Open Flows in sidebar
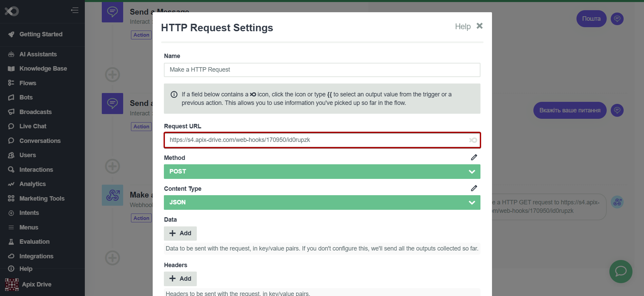This screenshot has width=644, height=296. (28, 83)
